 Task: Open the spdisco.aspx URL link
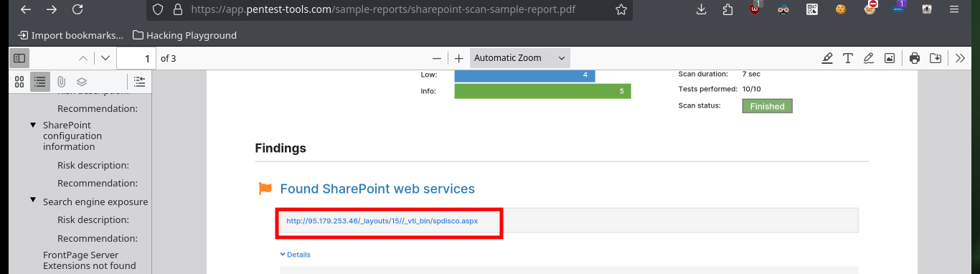(382, 221)
